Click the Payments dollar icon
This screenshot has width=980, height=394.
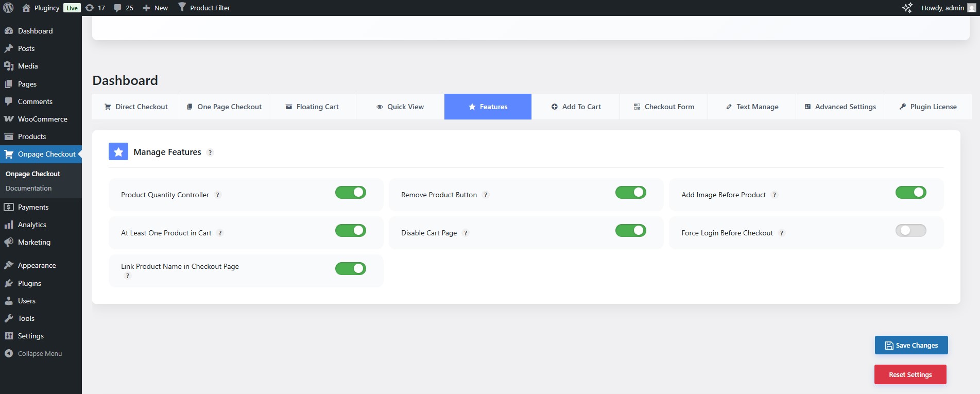[9, 207]
